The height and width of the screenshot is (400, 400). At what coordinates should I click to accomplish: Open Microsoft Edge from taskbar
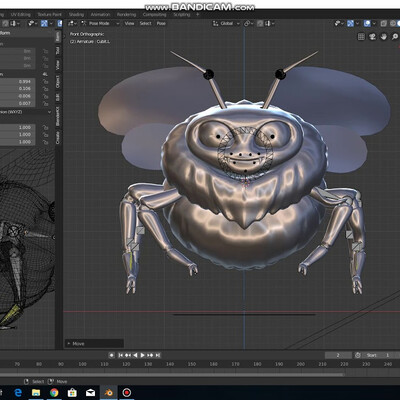[18, 393]
